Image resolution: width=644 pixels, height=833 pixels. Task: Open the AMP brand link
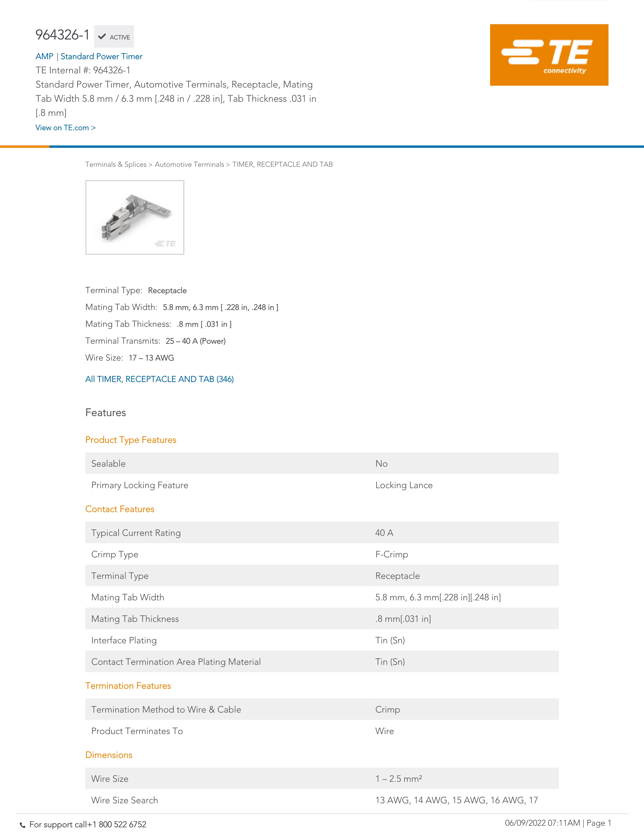click(x=44, y=56)
